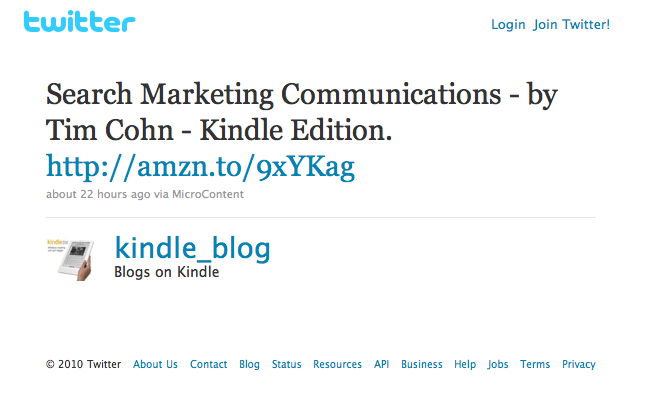Read the Terms page
The image size is (656, 403).
coord(535,365)
